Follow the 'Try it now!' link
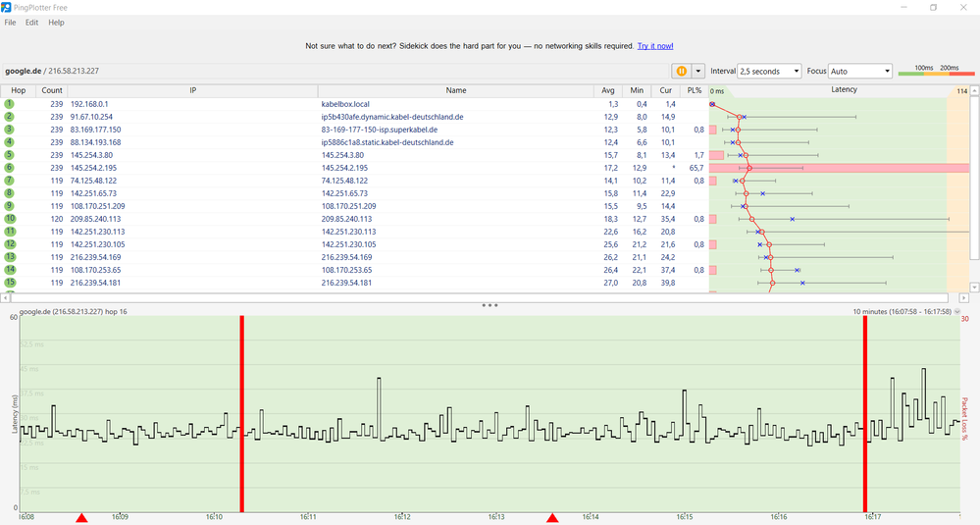 tap(655, 46)
